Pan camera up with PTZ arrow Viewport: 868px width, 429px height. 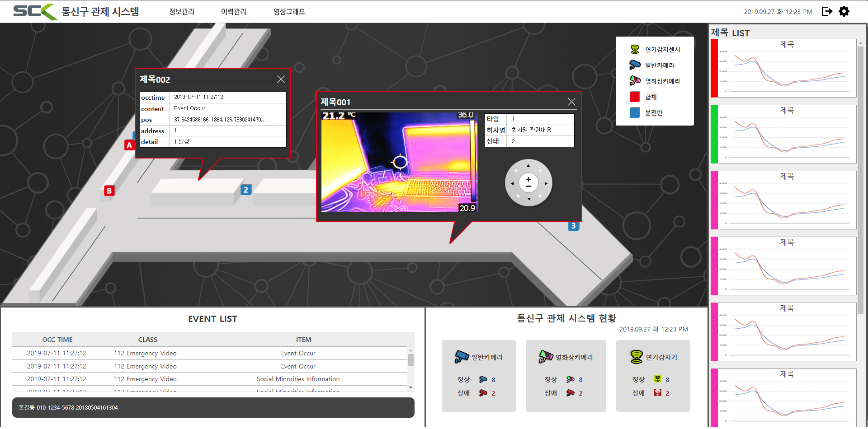coord(528,166)
